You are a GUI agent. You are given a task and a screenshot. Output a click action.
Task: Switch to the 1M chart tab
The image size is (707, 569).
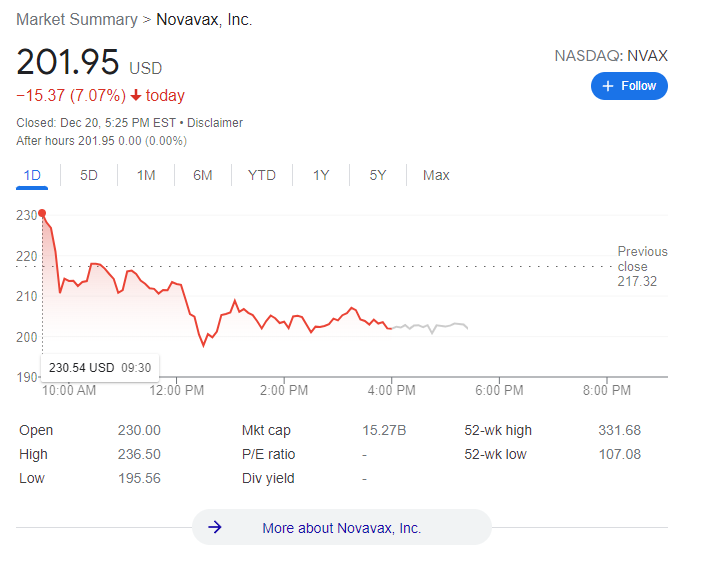(146, 175)
